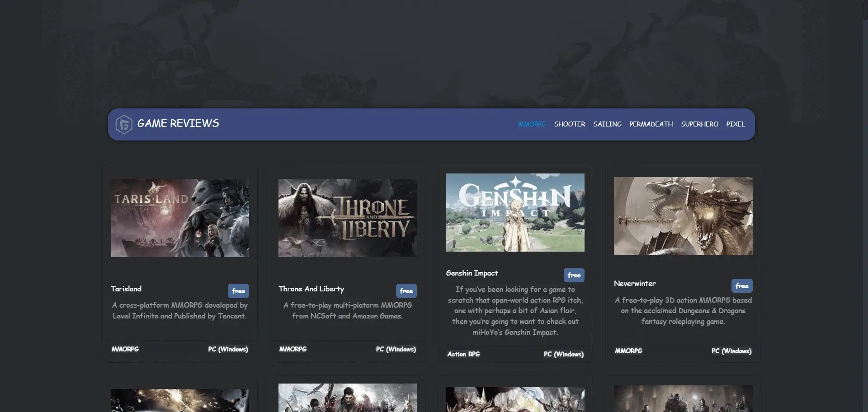Click MMORPG genre label on Tarisland card

point(125,349)
